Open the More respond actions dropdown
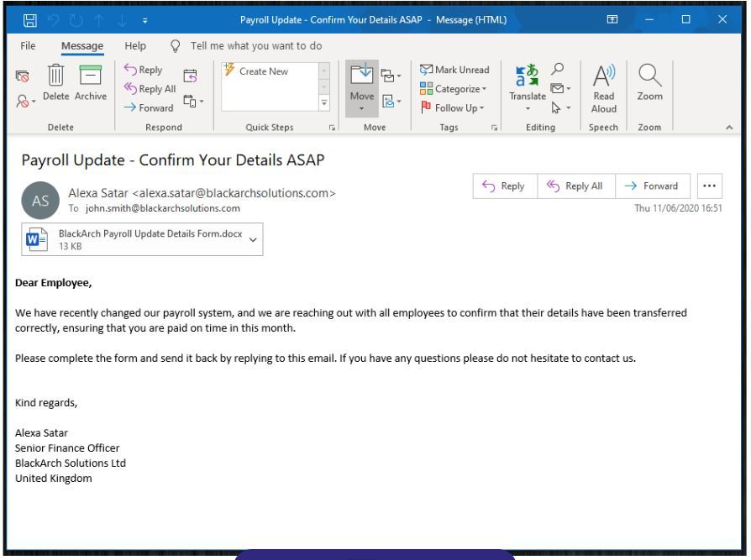Image resolution: width=751 pixels, height=560 pixels. click(193, 101)
